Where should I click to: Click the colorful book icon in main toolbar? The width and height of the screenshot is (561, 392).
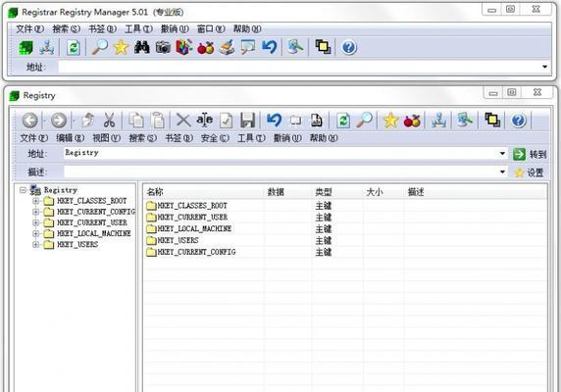pos(184,47)
